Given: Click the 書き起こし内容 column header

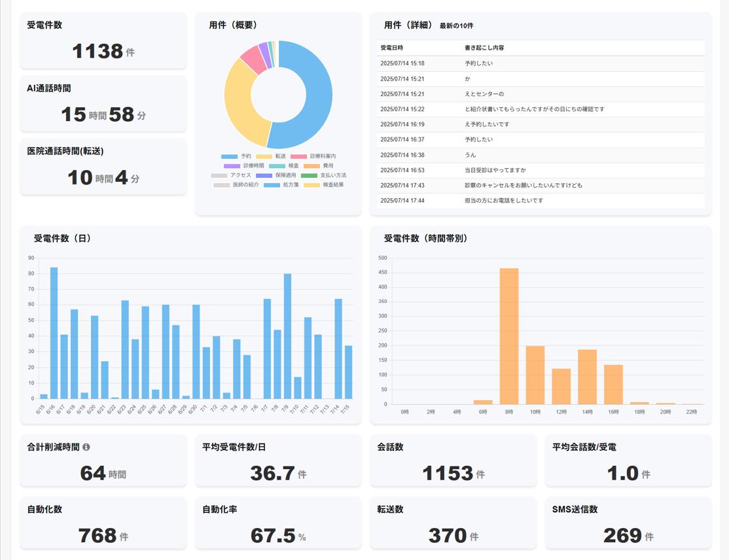Looking at the screenshot, I should (484, 48).
